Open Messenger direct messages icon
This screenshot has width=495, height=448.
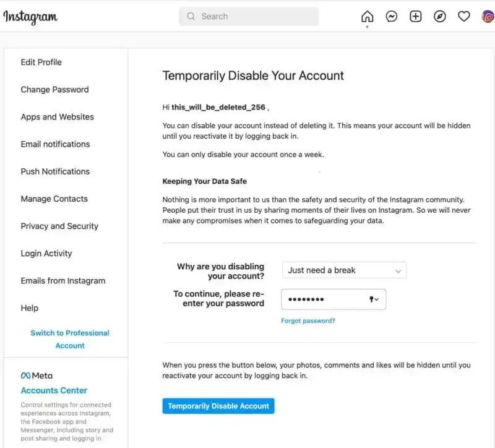(391, 16)
